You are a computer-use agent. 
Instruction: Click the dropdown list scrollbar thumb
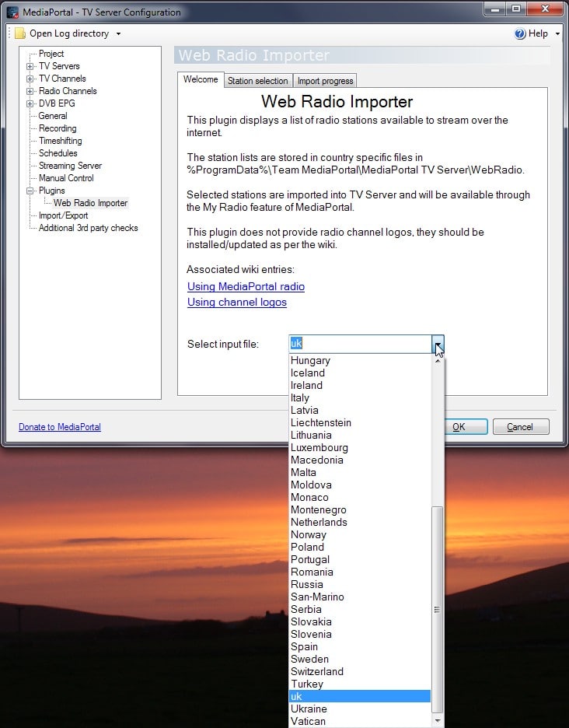437,610
